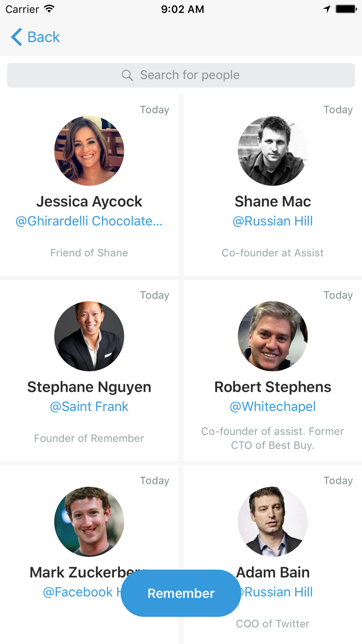Open the @Ghirardelli Chocolate location link
The image size is (362, 644).
click(x=89, y=221)
